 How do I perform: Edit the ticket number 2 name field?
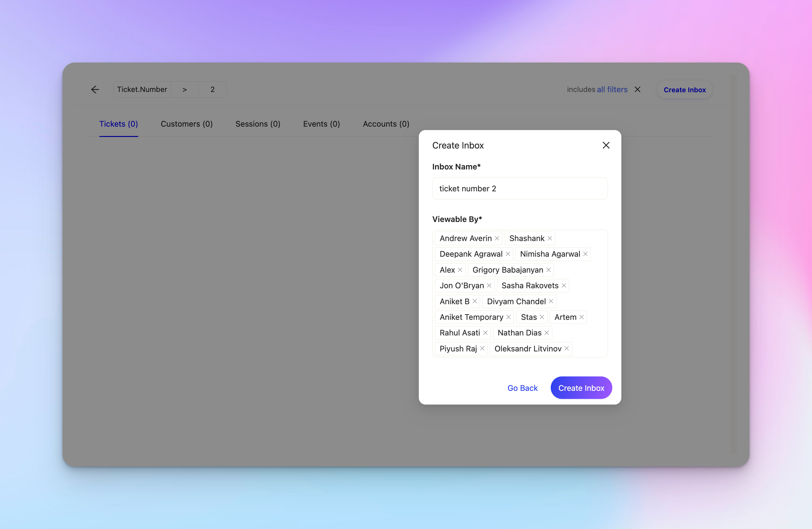520,188
